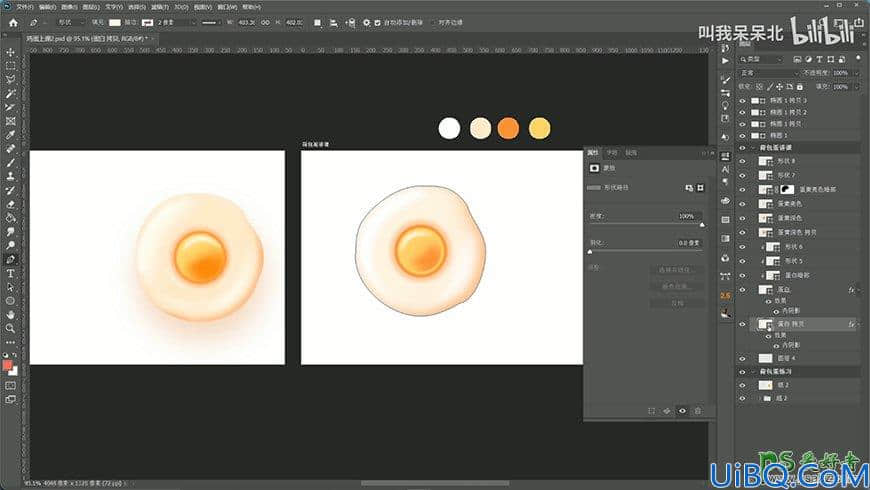
Task: Open the layer filter type dropdown
Action: 761,59
